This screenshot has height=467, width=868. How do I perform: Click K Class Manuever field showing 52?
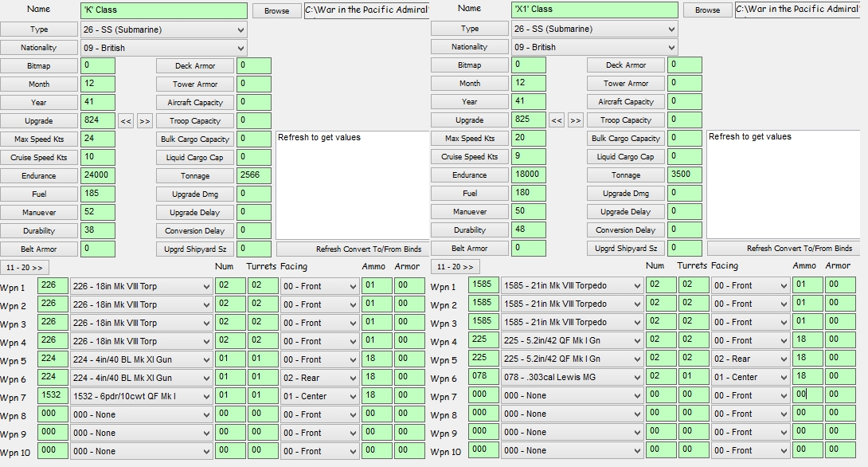click(98, 212)
